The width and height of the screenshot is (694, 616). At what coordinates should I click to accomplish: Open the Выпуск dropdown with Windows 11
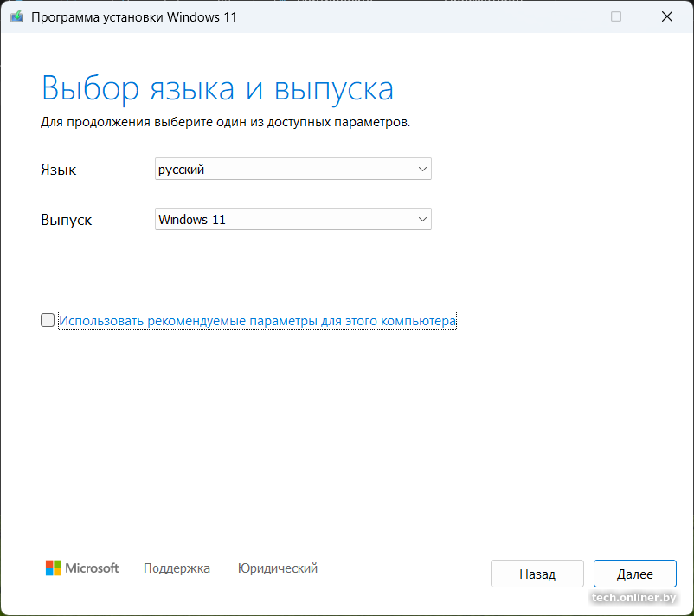coord(293,219)
